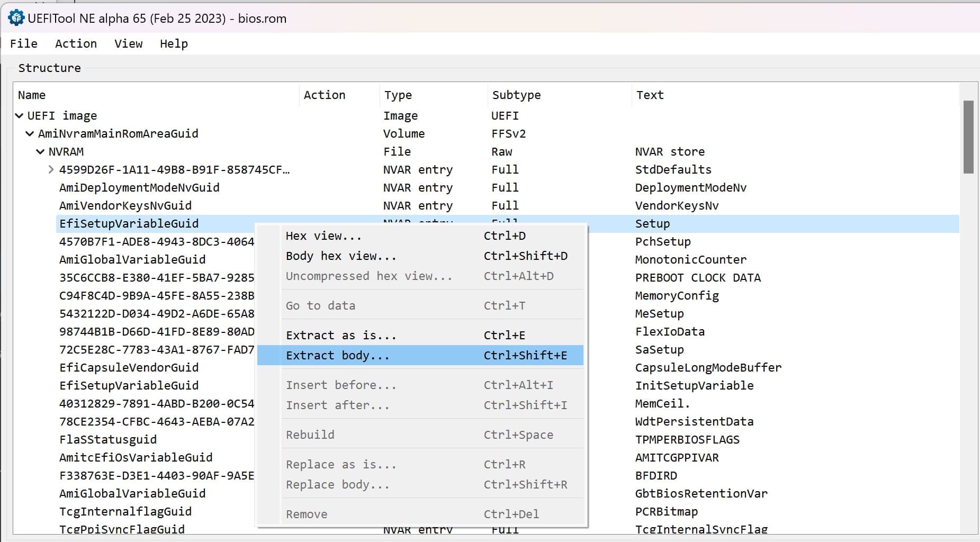Click the vertical scrollbar thumb
Image resolution: width=980 pixels, height=542 pixels.
click(968, 137)
